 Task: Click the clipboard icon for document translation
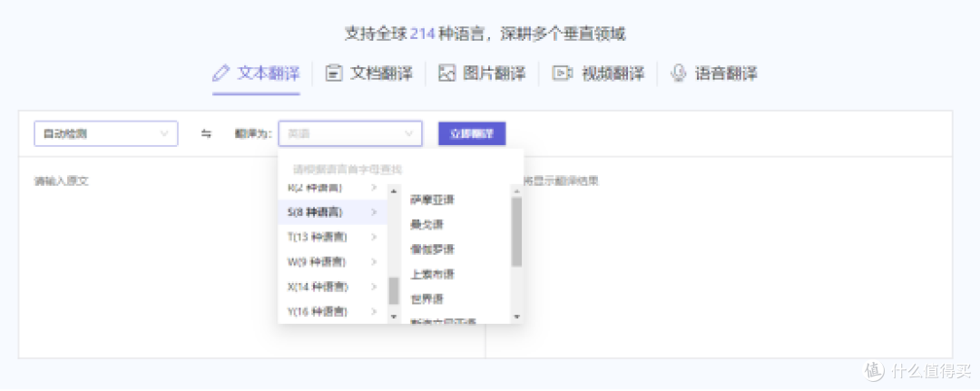(334, 73)
